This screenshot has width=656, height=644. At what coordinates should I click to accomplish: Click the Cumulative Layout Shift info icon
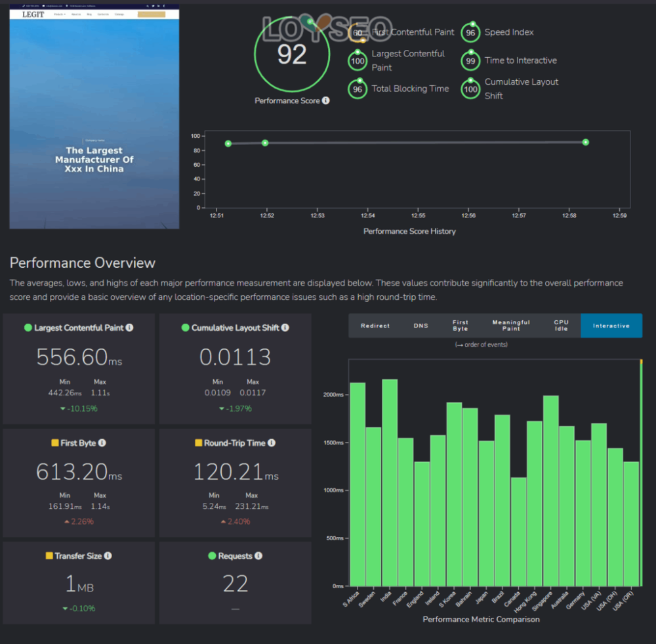coord(285,328)
